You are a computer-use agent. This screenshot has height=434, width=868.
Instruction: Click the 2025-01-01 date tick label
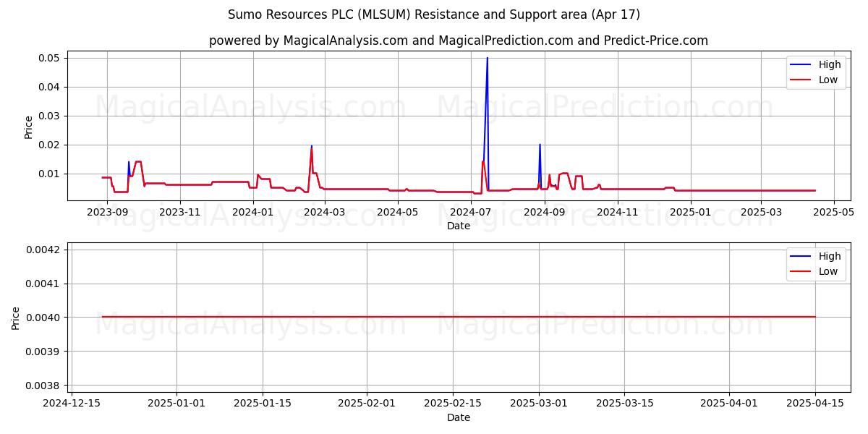(176, 404)
